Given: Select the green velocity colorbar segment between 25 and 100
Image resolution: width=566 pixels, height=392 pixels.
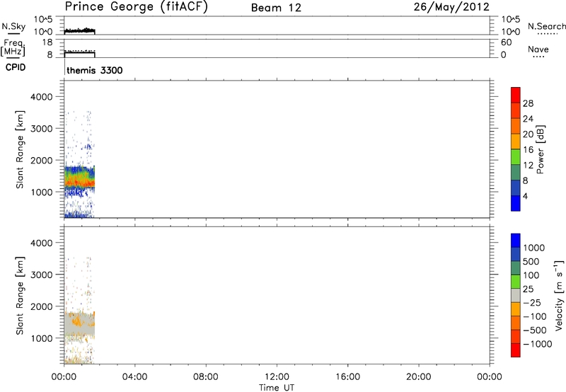Looking at the screenshot, I should coord(516,282).
